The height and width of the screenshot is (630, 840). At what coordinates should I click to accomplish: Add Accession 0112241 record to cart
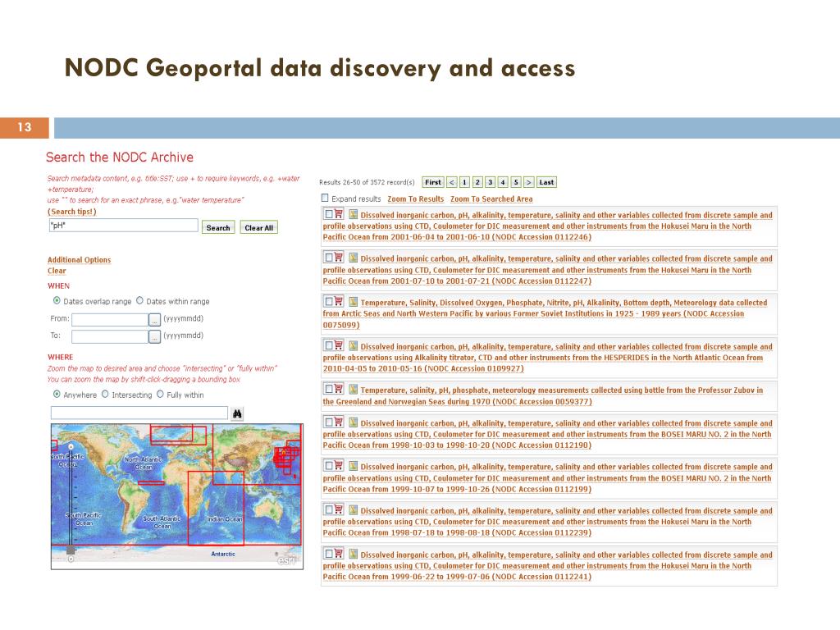click(x=339, y=553)
